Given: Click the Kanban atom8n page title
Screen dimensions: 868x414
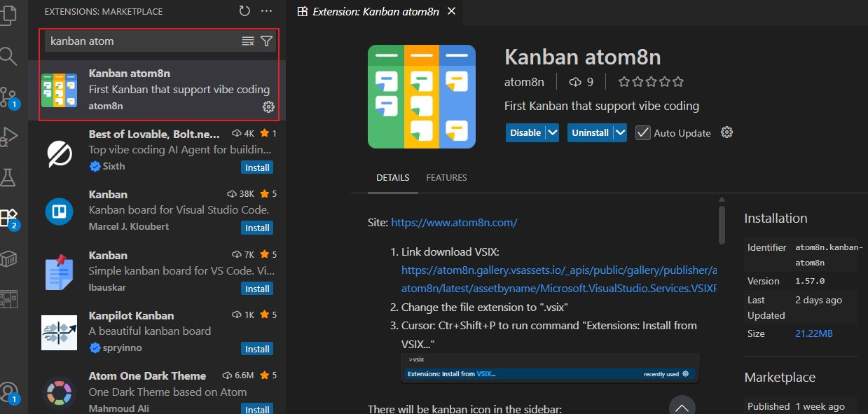Looking at the screenshot, I should 582,56.
